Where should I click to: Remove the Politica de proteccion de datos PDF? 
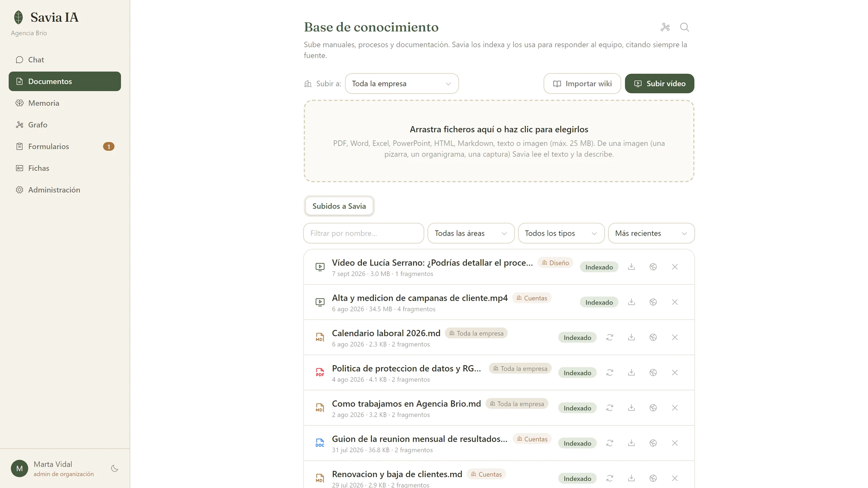click(x=675, y=373)
